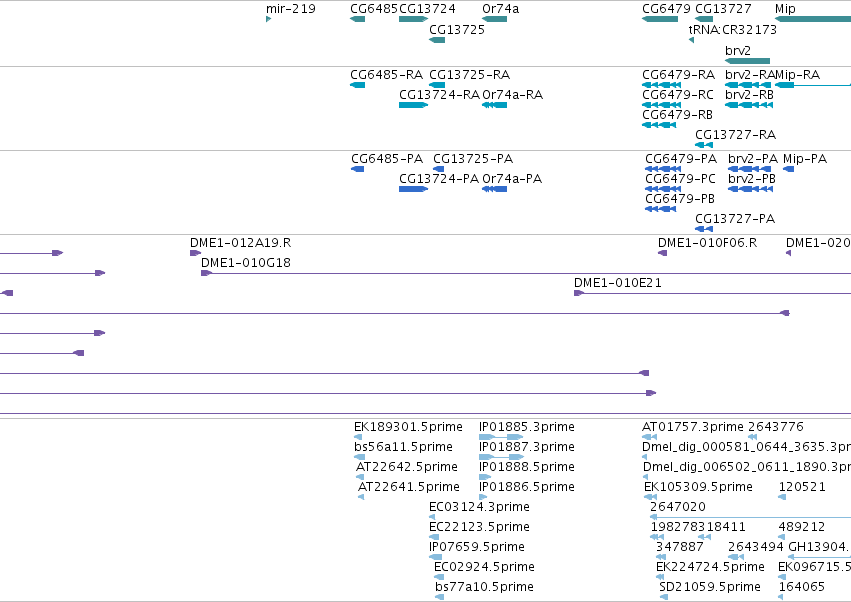851x602 pixels.
Task: Select EST IP01886.5prime
Action: pyautogui.click(x=526, y=487)
